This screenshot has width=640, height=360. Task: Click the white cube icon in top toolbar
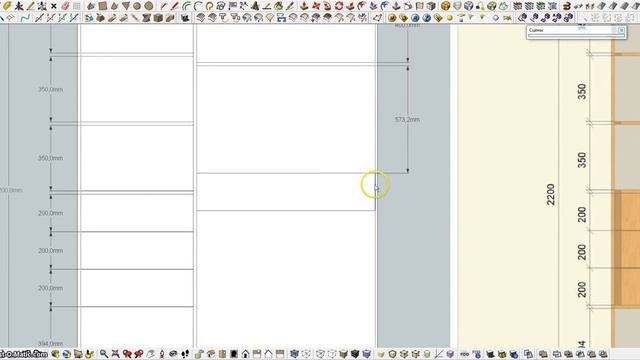coord(469,6)
